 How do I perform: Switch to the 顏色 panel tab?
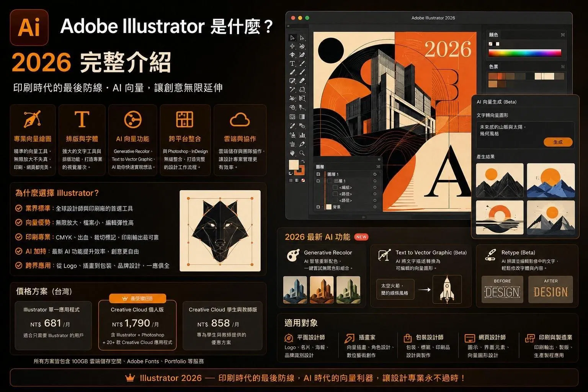(x=493, y=35)
